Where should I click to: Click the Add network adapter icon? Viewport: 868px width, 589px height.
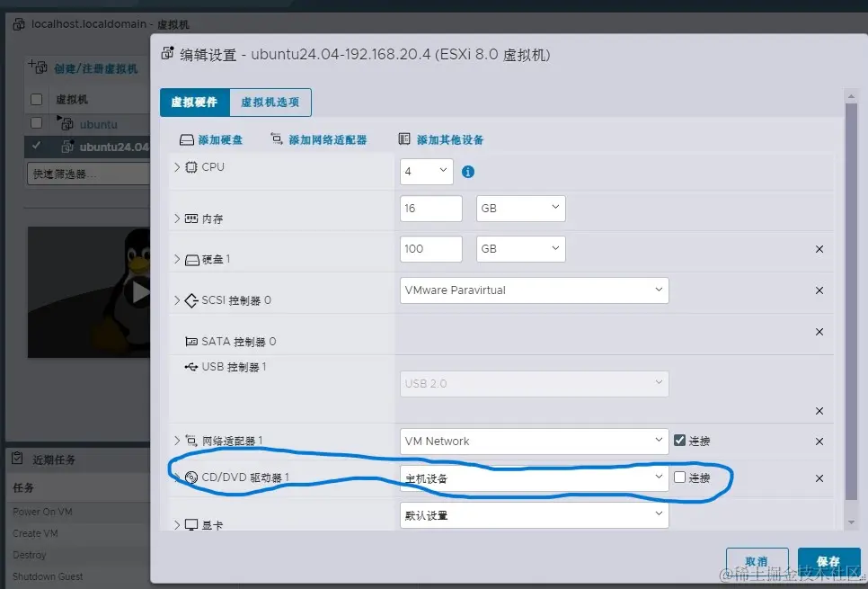point(276,138)
